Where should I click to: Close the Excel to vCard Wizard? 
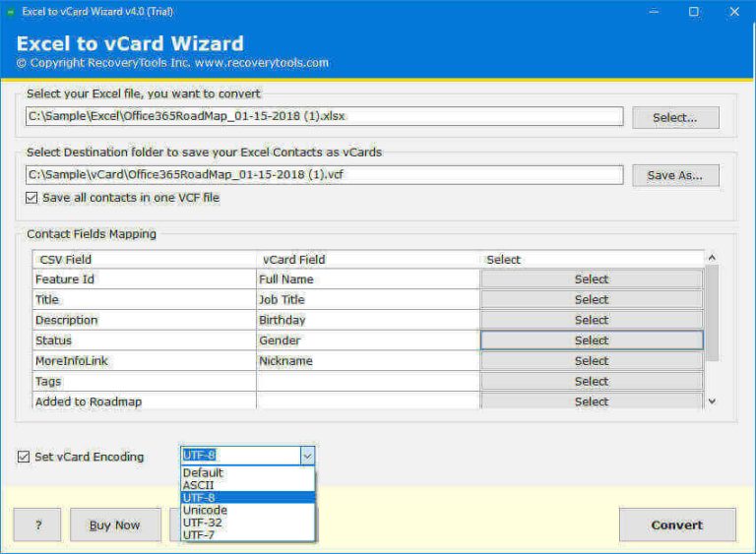[734, 12]
